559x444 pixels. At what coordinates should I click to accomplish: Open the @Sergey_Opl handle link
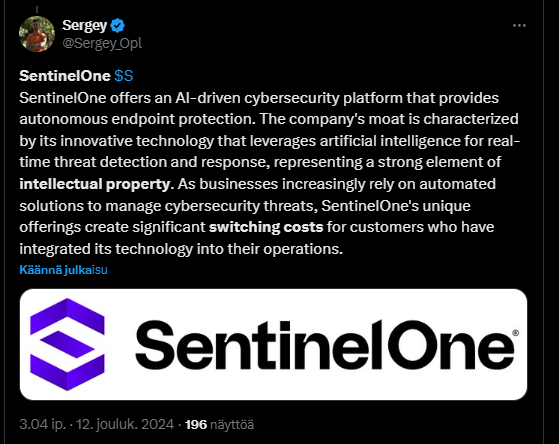click(x=102, y=43)
